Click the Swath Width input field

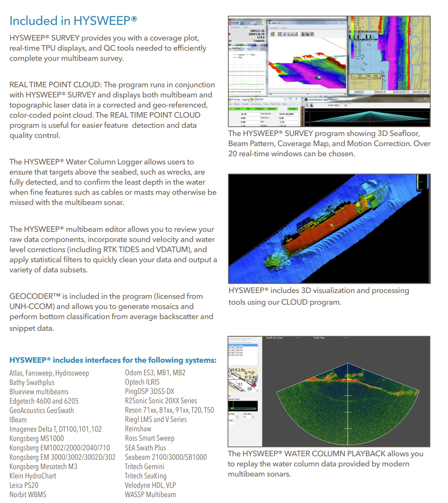point(346,105)
